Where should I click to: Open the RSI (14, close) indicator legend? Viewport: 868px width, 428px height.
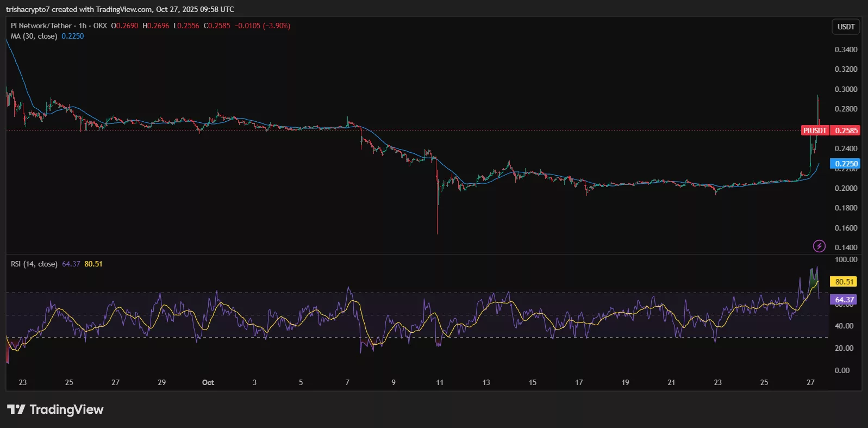click(x=34, y=264)
